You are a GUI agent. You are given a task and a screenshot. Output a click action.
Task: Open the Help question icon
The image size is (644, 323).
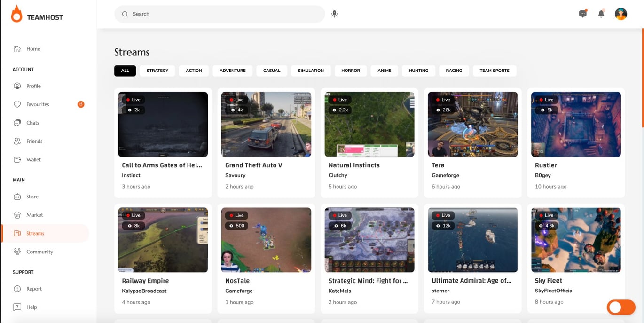click(x=17, y=307)
